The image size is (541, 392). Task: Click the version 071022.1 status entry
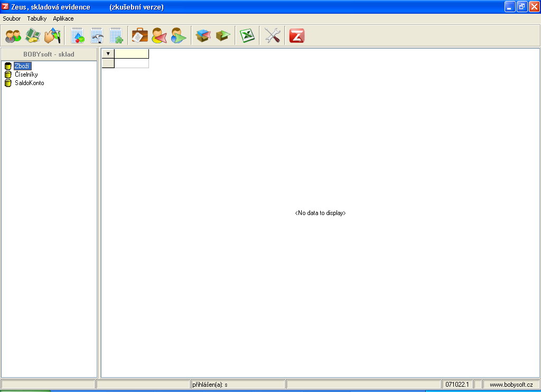click(457, 385)
